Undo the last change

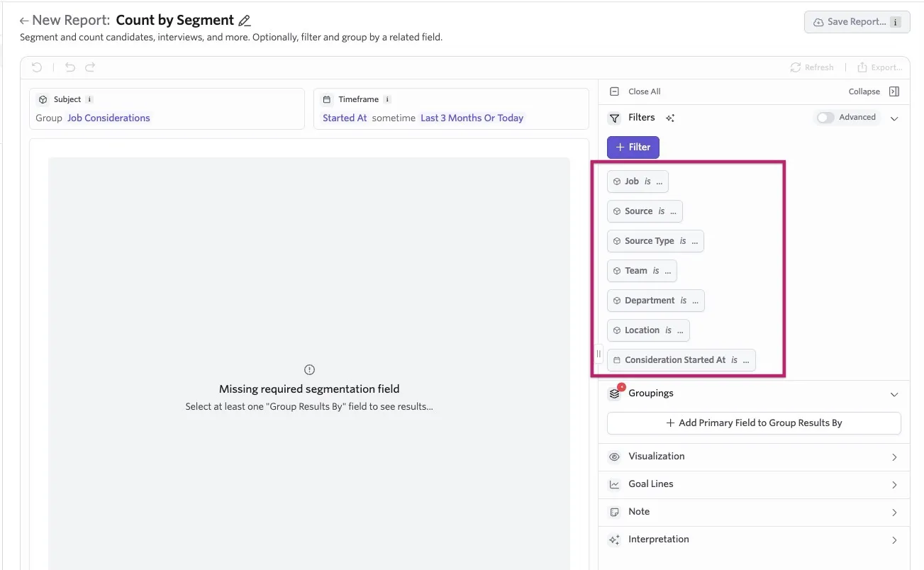70,67
